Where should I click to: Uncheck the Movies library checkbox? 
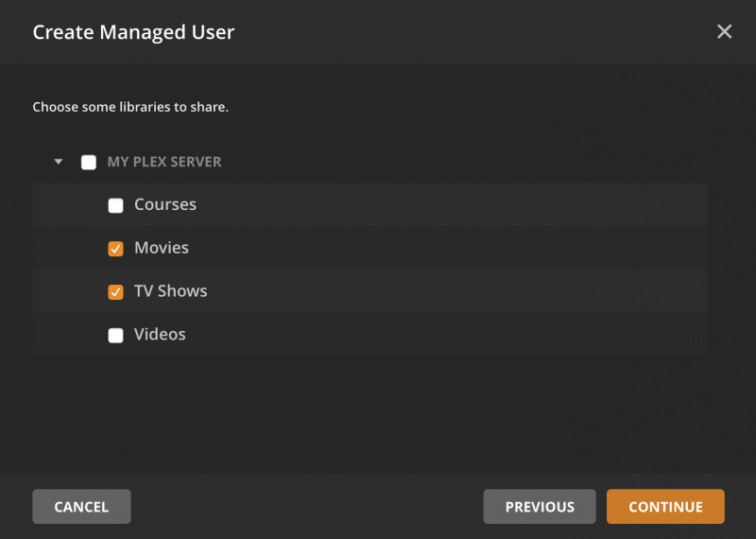click(x=115, y=249)
